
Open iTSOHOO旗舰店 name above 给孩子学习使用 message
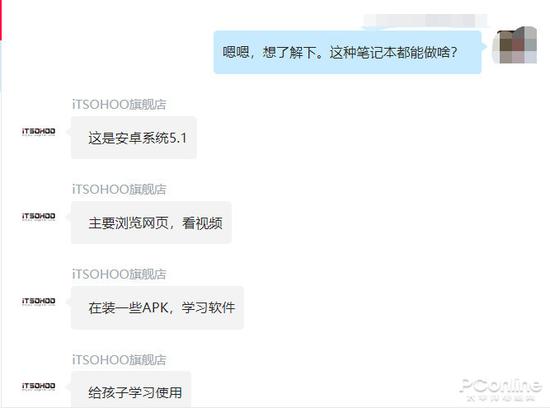pyautogui.click(x=119, y=360)
